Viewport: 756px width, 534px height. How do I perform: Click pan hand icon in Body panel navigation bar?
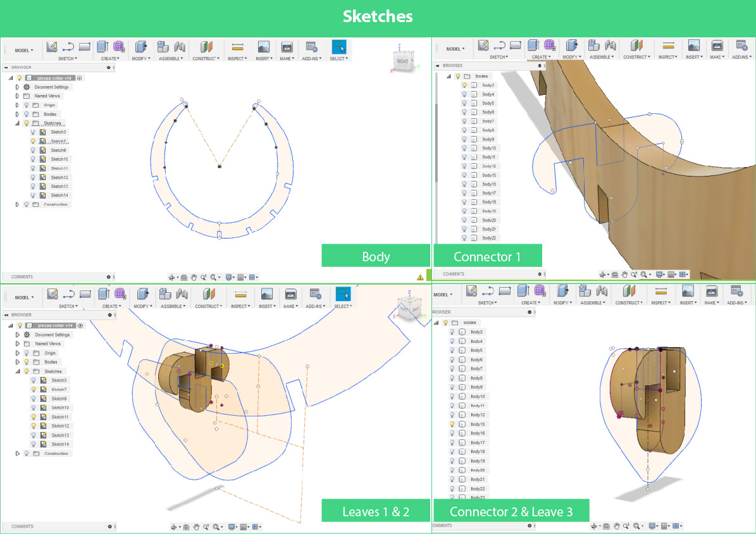coord(194,277)
